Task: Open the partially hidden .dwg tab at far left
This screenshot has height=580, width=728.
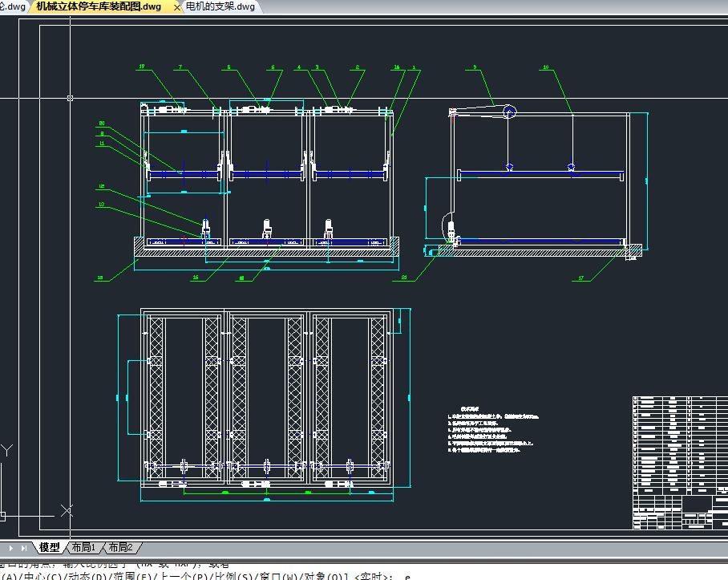Action: coord(12,6)
